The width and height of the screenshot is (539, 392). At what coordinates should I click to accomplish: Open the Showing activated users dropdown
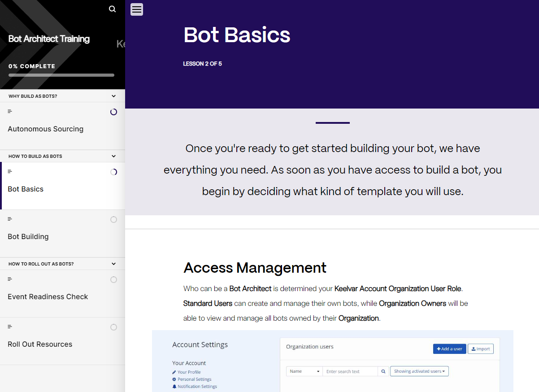coord(419,371)
